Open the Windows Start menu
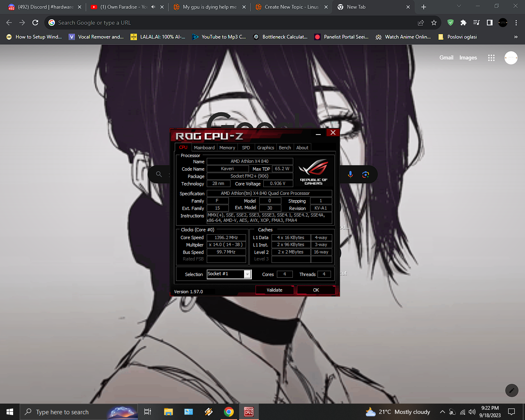 pos(10,412)
